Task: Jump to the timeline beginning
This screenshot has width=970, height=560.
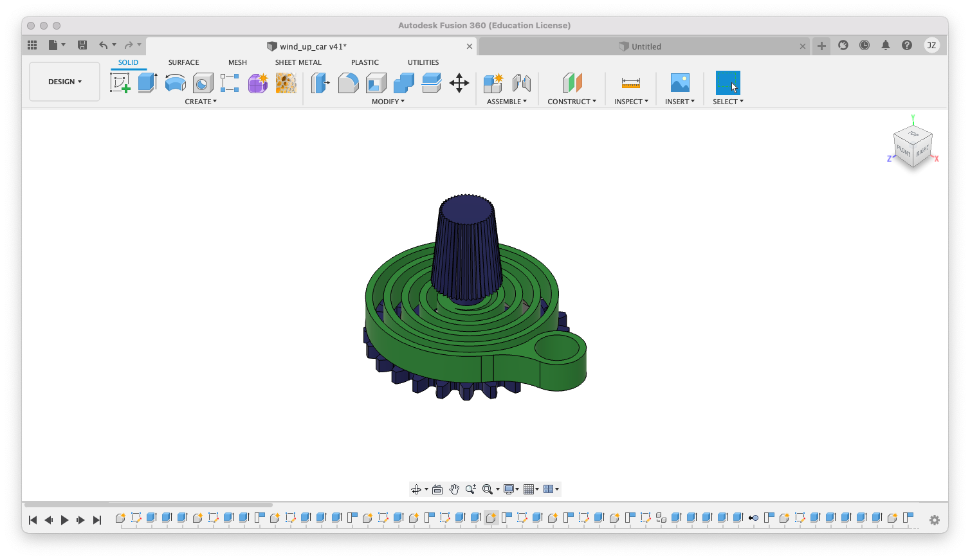Action: click(x=33, y=520)
